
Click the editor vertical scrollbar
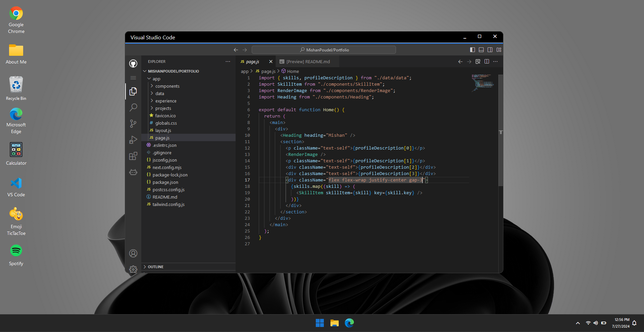[501, 130]
